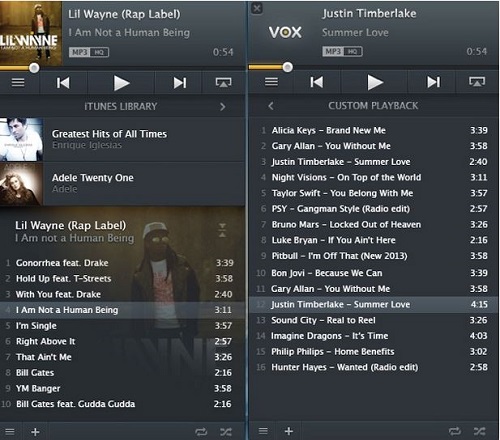Click the left player seek slider knob
This screenshot has height=440, width=500.
point(34,68)
